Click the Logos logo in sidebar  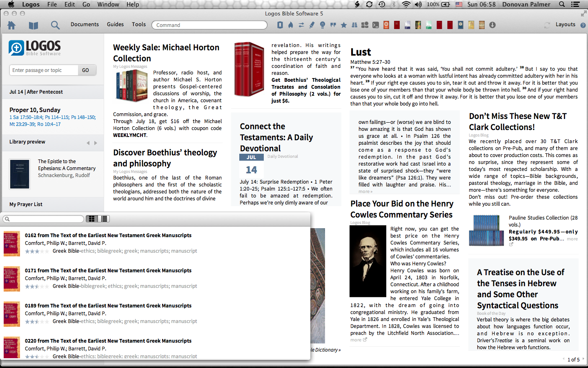[35, 48]
